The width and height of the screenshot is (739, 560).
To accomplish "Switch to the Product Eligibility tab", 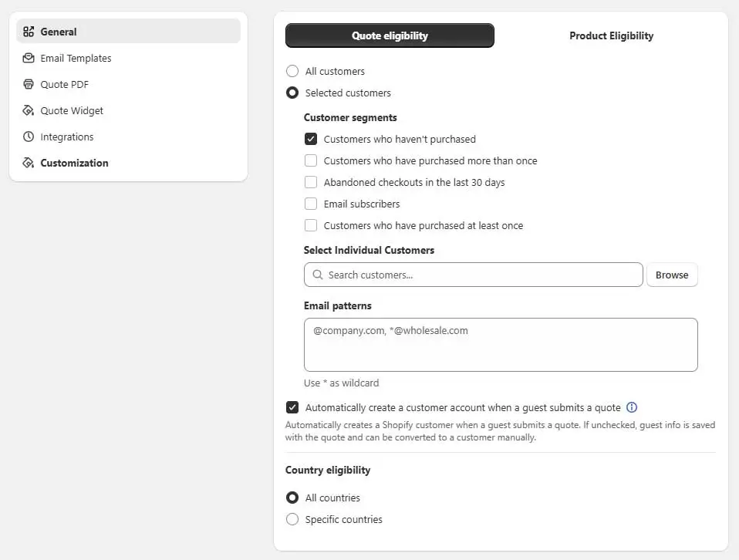I will [x=611, y=35].
